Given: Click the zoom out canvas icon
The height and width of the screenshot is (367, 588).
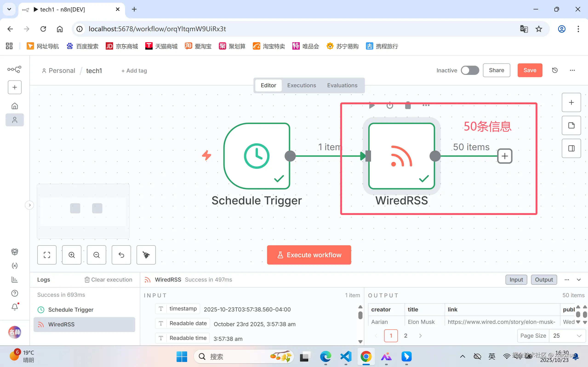Looking at the screenshot, I should click(x=96, y=255).
